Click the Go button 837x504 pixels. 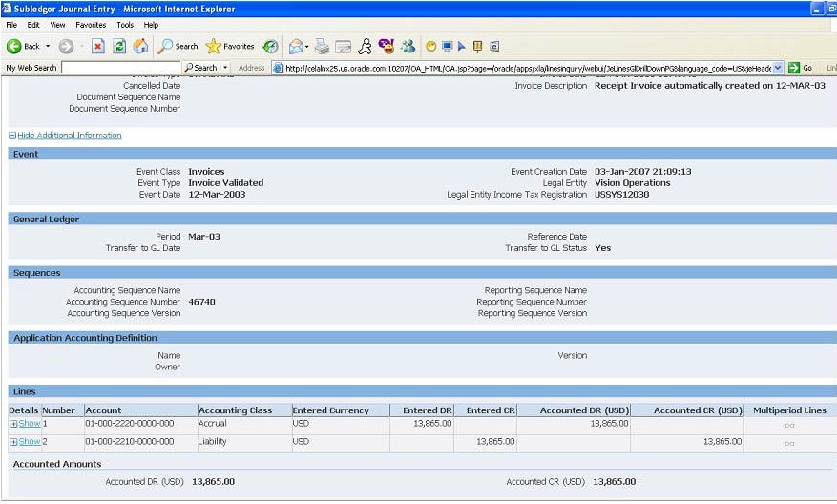pyautogui.click(x=801, y=68)
